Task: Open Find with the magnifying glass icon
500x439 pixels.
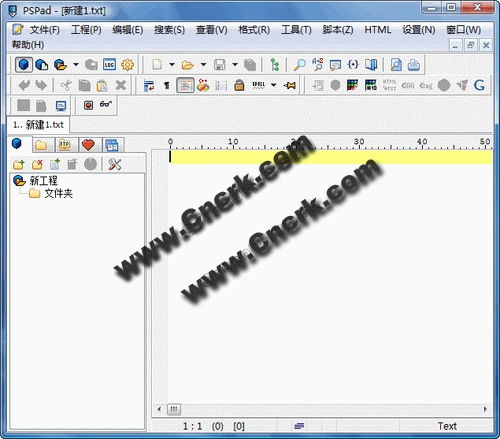Action: coord(299,65)
